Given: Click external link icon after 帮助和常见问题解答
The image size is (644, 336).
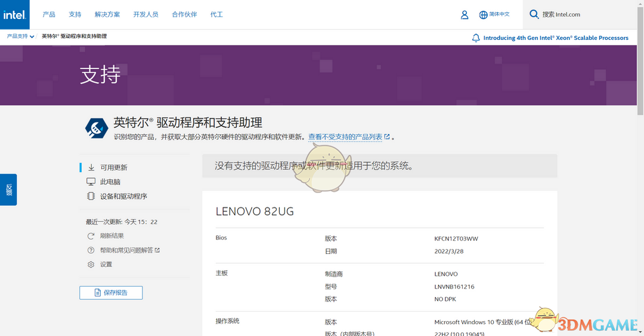Looking at the screenshot, I should point(157,250).
